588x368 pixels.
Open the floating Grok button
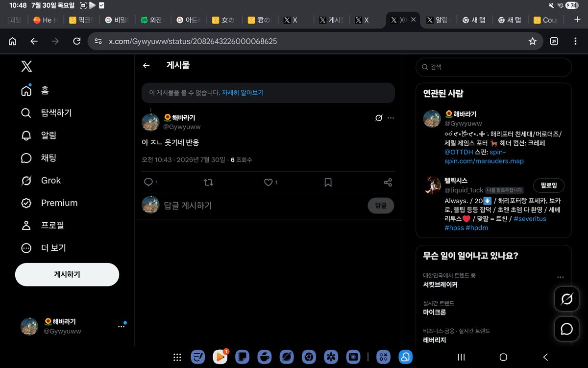[566, 299]
